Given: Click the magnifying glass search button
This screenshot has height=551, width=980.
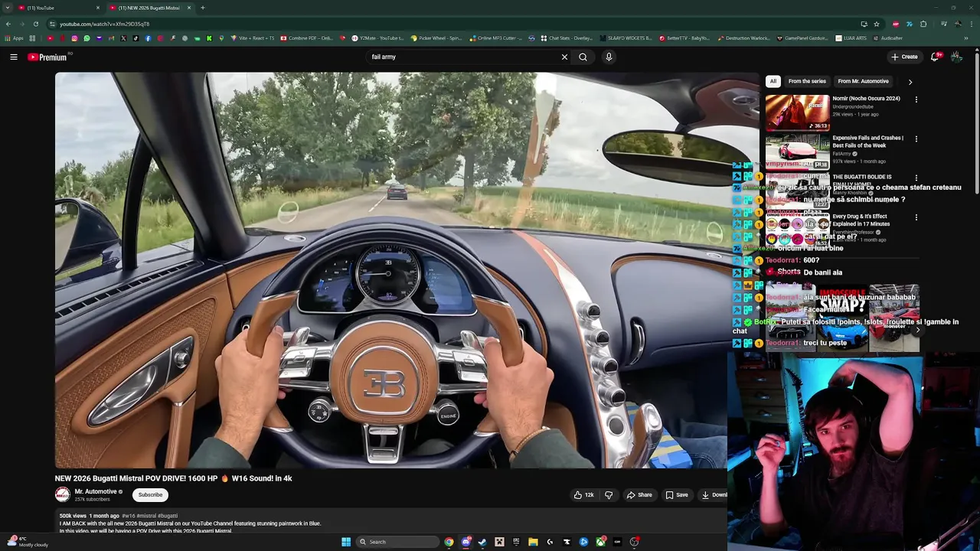Looking at the screenshot, I should [x=583, y=57].
